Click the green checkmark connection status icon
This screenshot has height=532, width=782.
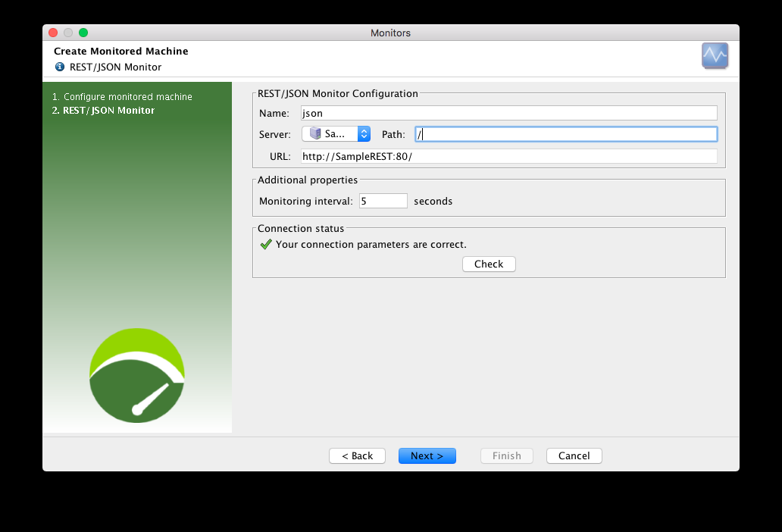pos(266,245)
